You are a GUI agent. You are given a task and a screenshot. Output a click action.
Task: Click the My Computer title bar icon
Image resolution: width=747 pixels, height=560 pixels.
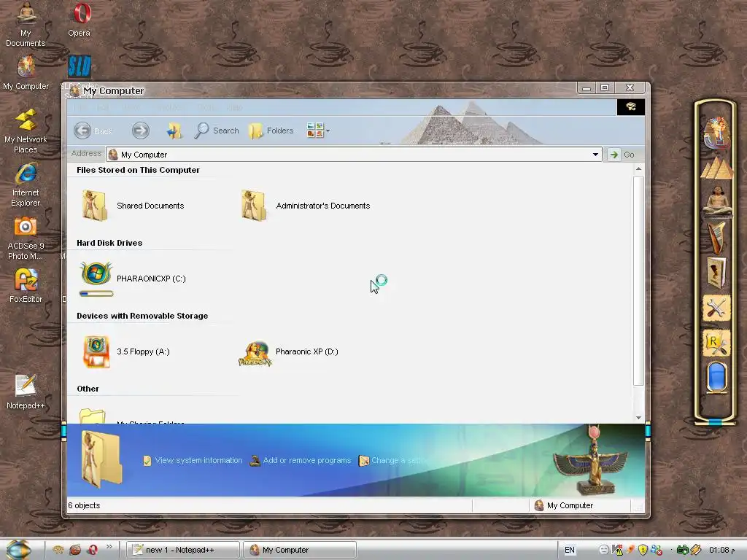(74, 90)
